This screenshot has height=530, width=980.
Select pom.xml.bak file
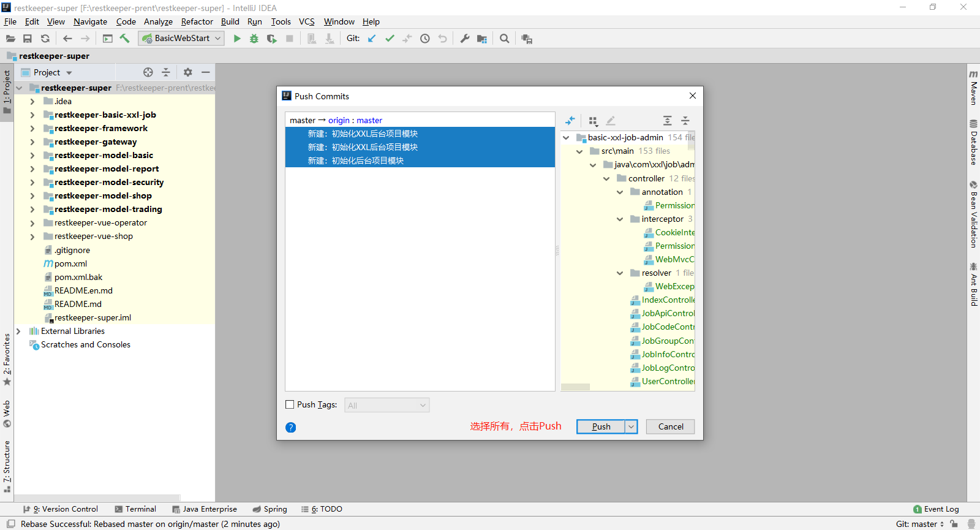(x=78, y=278)
